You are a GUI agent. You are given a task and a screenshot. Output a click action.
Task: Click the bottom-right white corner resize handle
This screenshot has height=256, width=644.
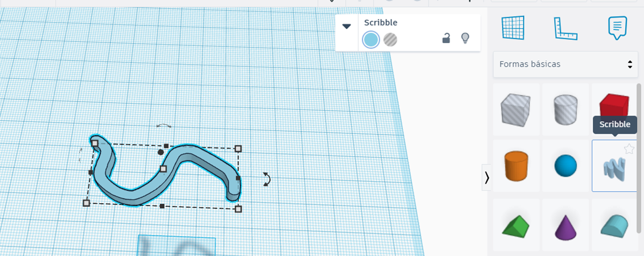pos(238,209)
